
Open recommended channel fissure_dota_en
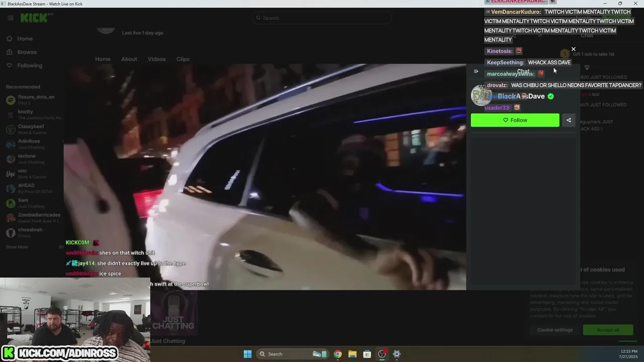[33, 100]
